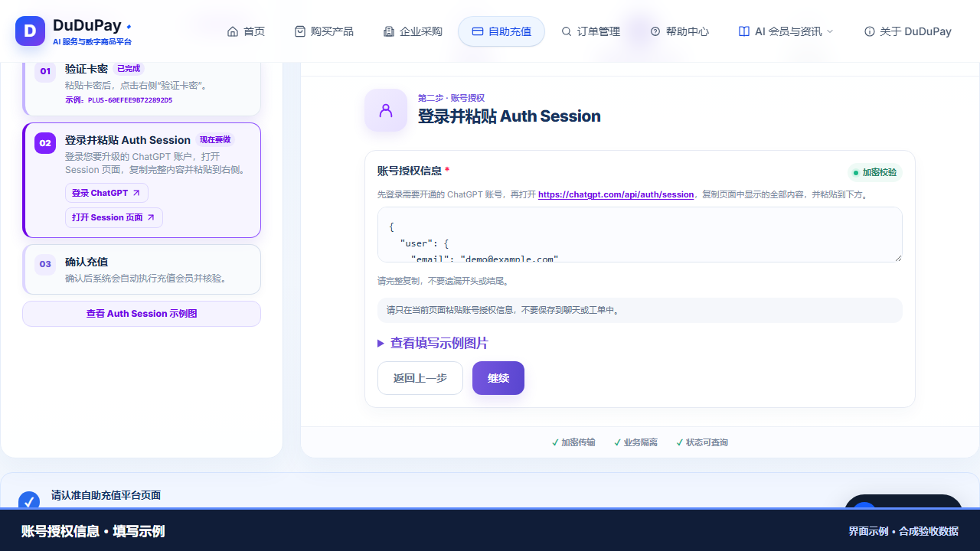Click the textarea resize handle corner
The height and width of the screenshot is (551, 980).
[x=897, y=257]
